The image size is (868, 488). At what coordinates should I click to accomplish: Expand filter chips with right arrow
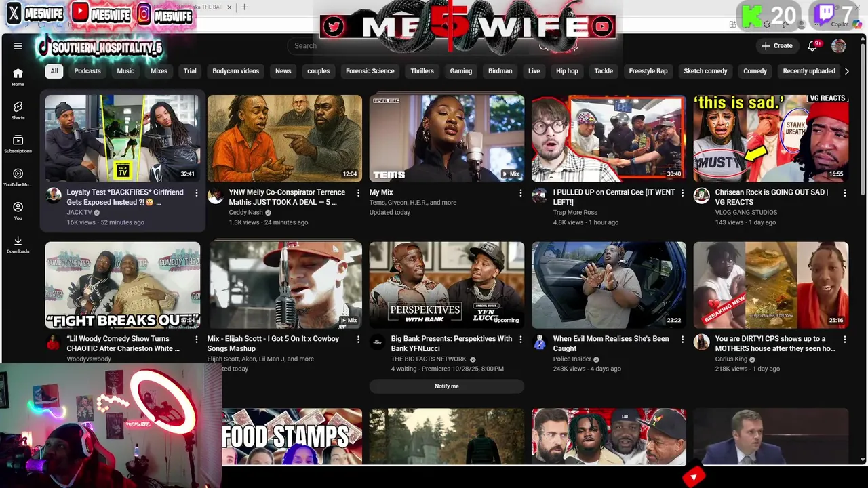(x=846, y=71)
